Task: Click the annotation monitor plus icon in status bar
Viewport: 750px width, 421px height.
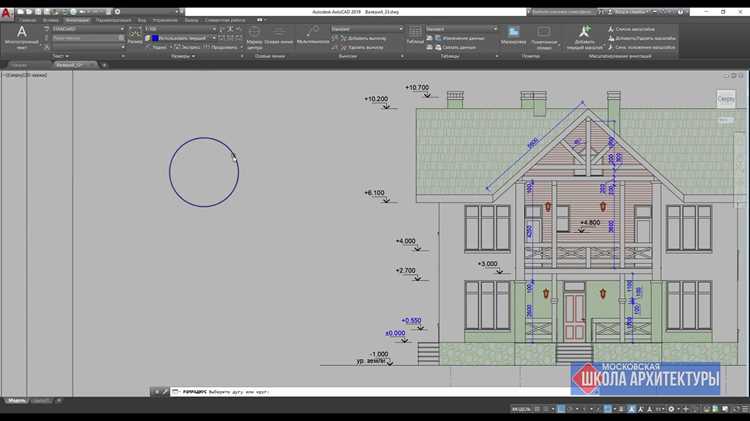Action: point(685,409)
